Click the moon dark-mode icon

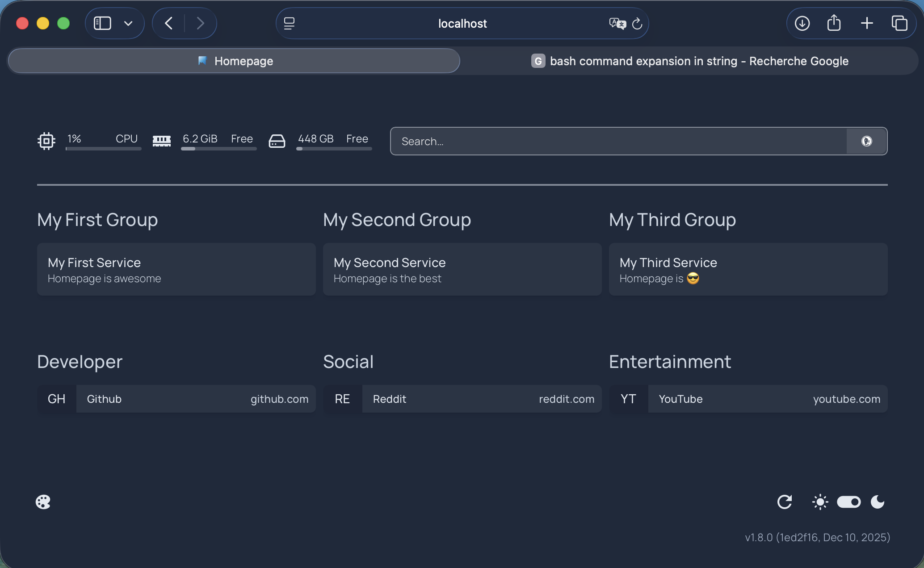[878, 502]
